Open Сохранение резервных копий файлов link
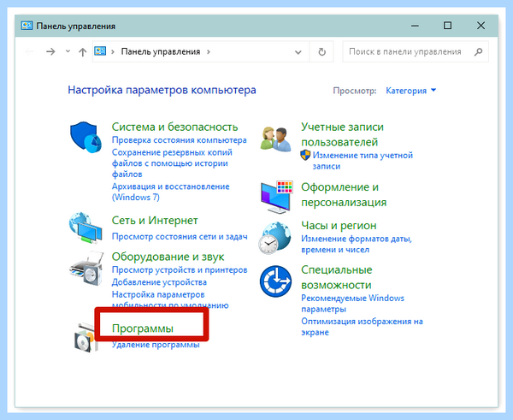 pyautogui.click(x=172, y=163)
